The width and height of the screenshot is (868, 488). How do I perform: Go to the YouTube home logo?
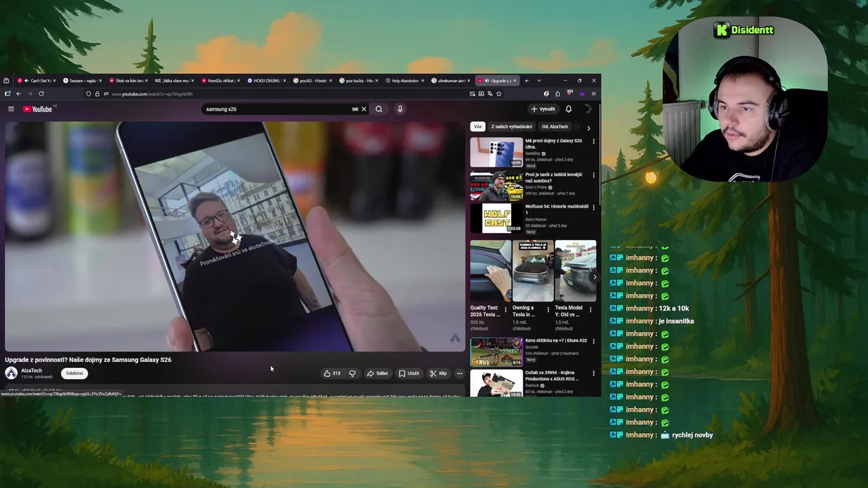(37, 109)
